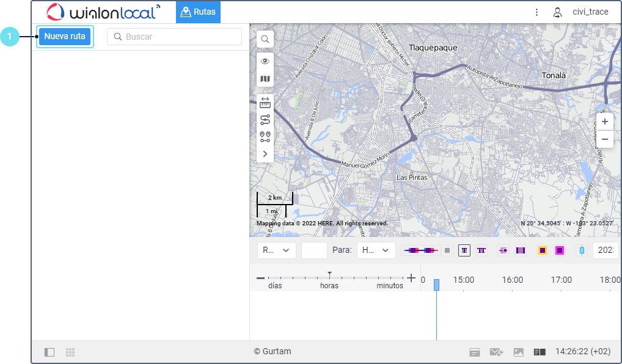Open the map search tool
The image size is (622, 364).
(265, 39)
